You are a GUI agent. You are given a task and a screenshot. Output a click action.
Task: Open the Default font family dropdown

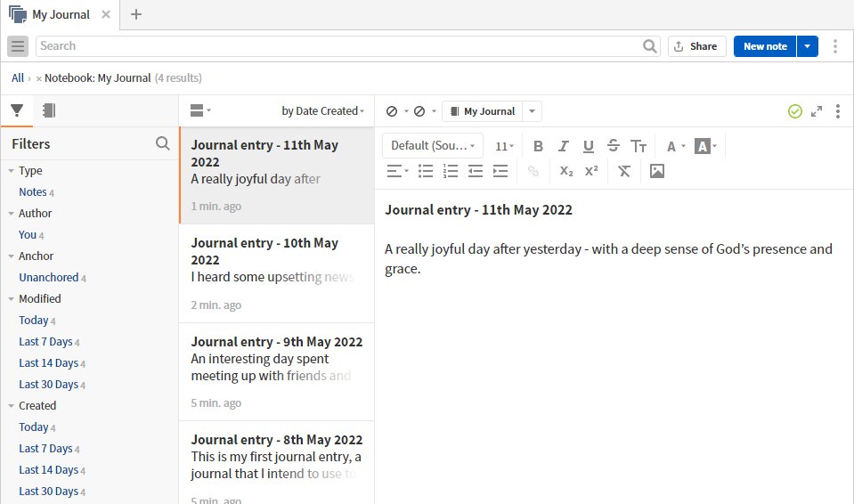[x=433, y=145]
